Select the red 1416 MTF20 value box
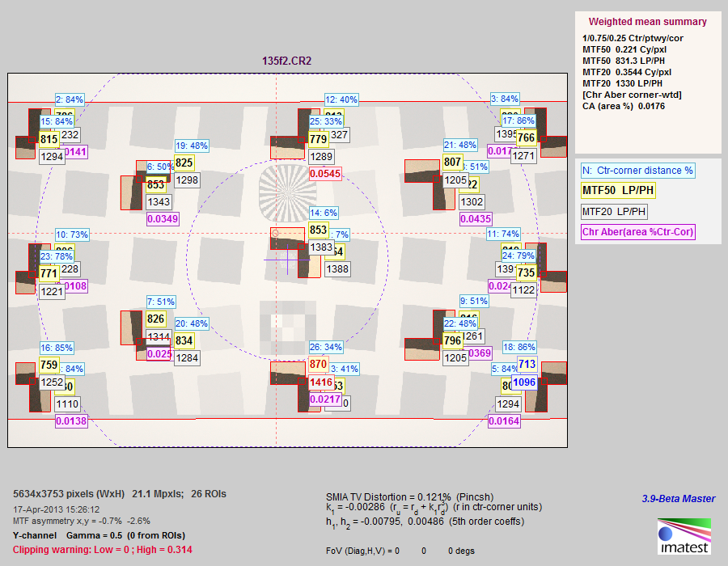Screen dimensions: 728x566 321,382
